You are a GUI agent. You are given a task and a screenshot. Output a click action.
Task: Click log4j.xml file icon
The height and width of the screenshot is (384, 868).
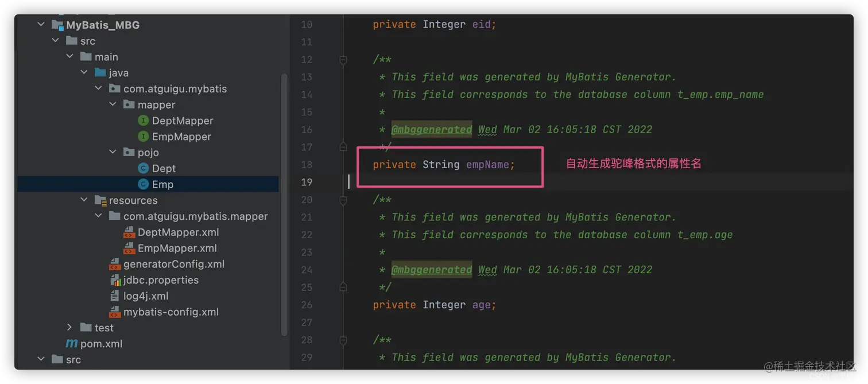point(115,296)
